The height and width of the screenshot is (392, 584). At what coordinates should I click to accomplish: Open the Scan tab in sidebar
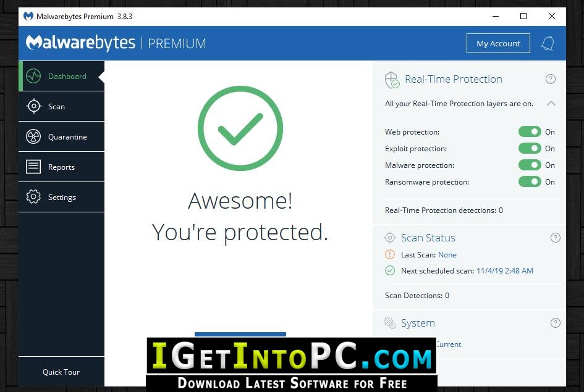coord(61,106)
